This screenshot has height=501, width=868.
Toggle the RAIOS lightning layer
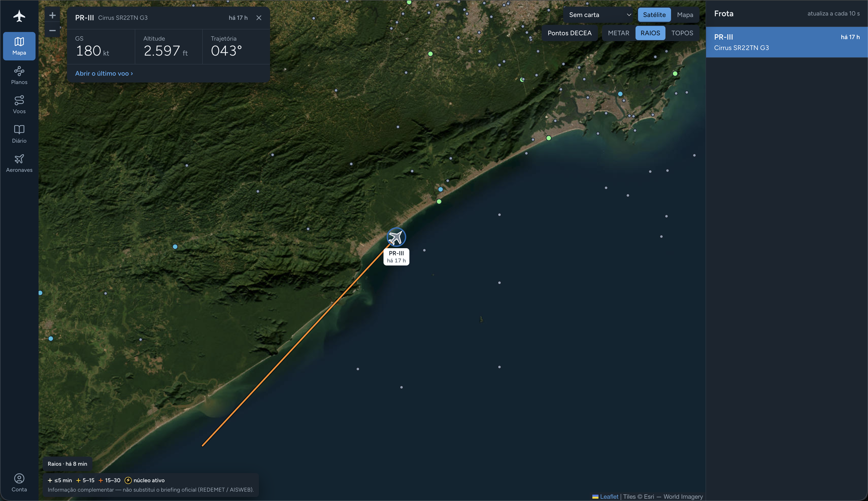[650, 33]
